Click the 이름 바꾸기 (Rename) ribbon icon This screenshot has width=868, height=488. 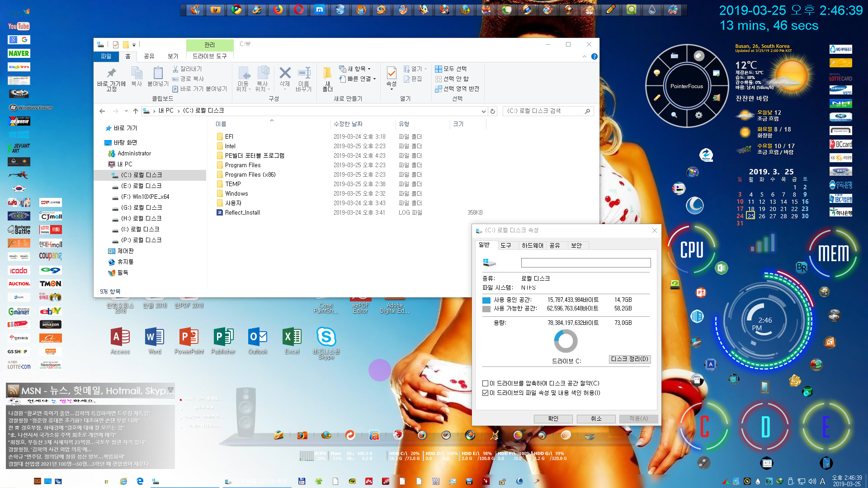304,79
